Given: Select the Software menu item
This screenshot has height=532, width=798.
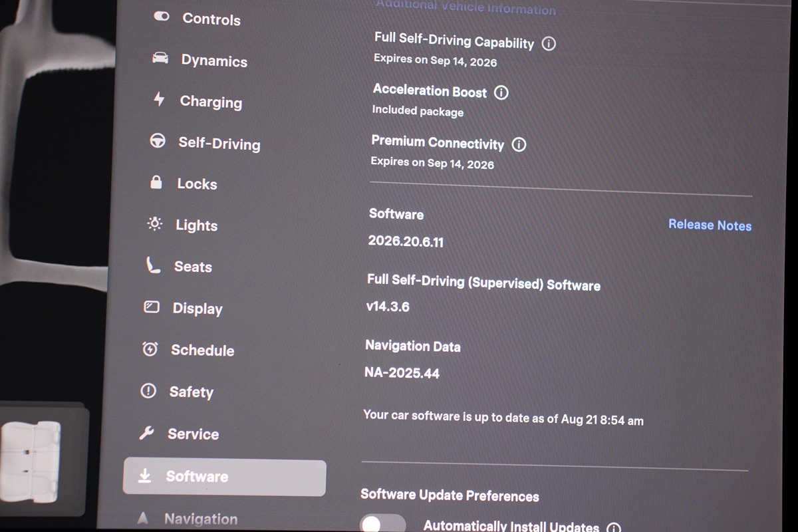Looking at the screenshot, I should [x=225, y=477].
